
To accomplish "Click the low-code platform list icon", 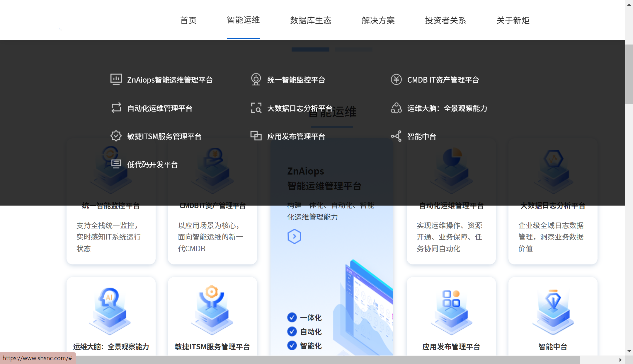I will click(x=116, y=164).
